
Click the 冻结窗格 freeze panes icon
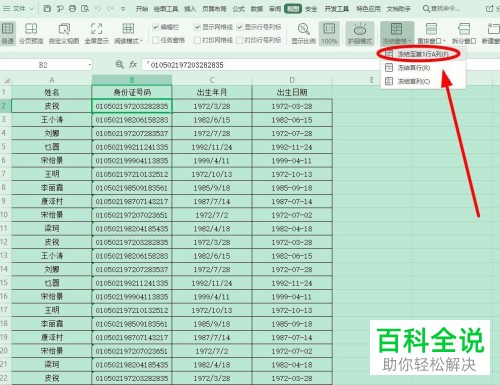click(x=396, y=29)
